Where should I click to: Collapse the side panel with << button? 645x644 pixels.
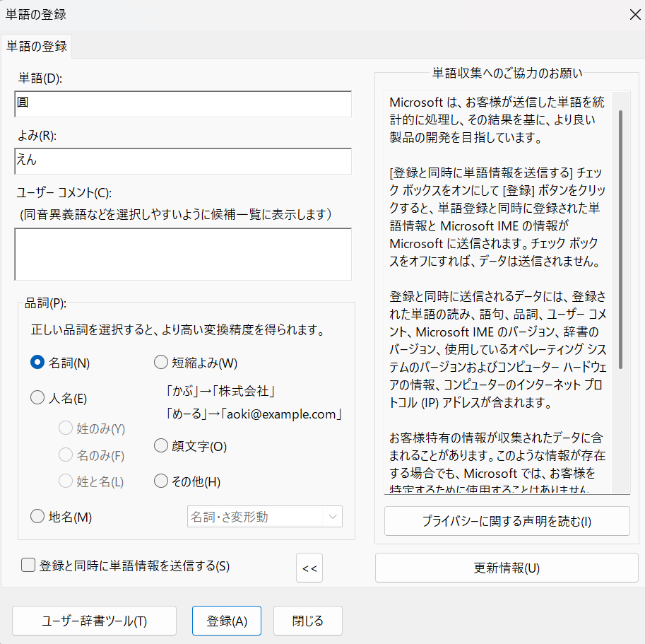[x=309, y=568]
